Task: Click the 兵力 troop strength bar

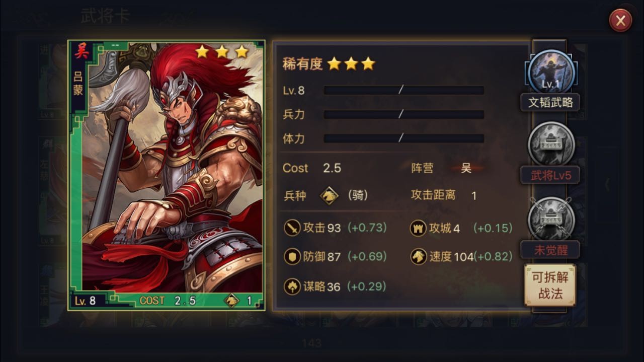Action: 404,114
